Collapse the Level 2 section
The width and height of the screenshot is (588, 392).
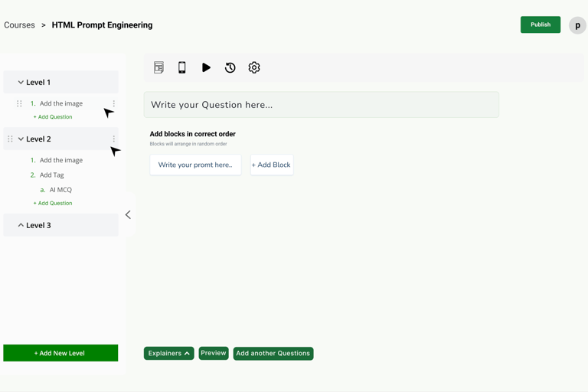tap(21, 139)
